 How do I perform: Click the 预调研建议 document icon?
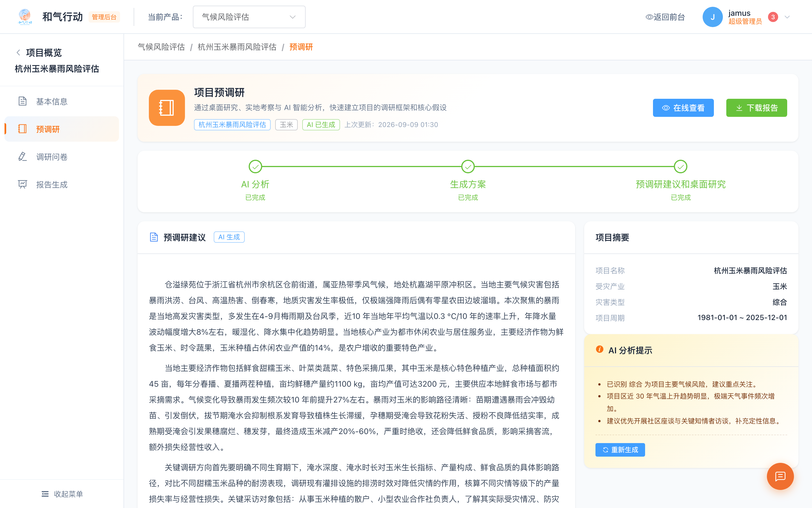[154, 237]
